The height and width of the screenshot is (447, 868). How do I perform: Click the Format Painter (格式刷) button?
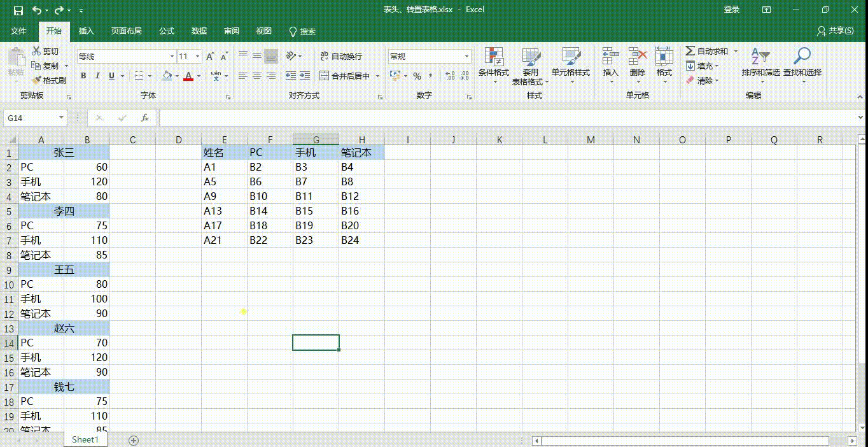(48, 80)
